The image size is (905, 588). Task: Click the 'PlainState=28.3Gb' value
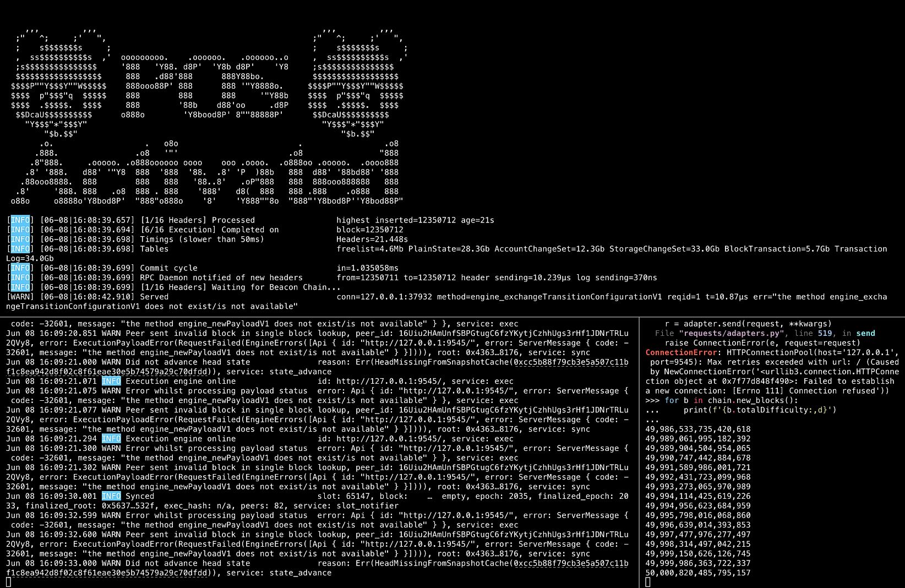coord(449,249)
